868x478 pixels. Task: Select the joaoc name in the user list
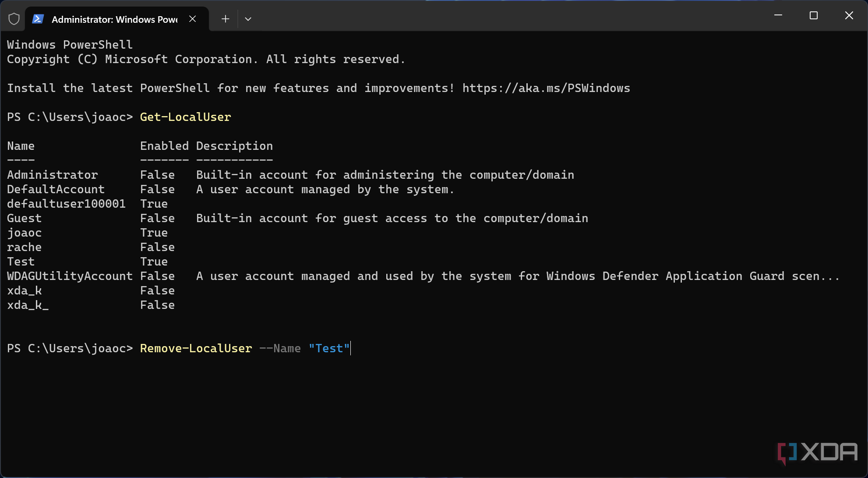click(x=24, y=233)
